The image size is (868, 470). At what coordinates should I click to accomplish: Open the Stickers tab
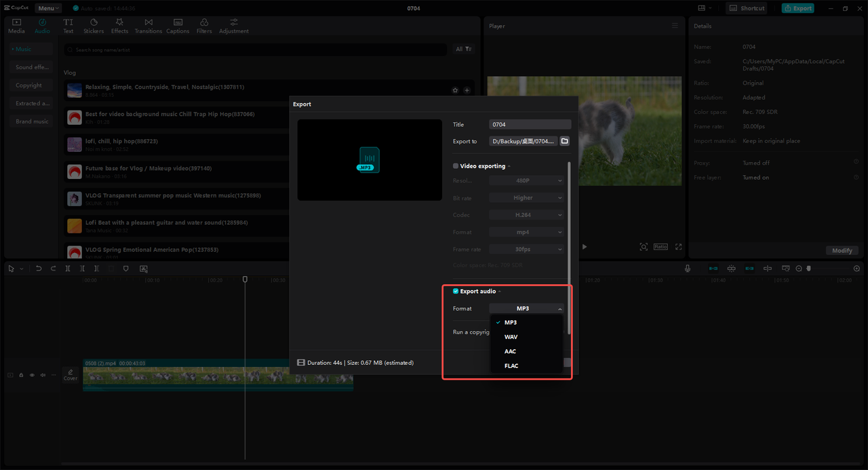coord(94,26)
